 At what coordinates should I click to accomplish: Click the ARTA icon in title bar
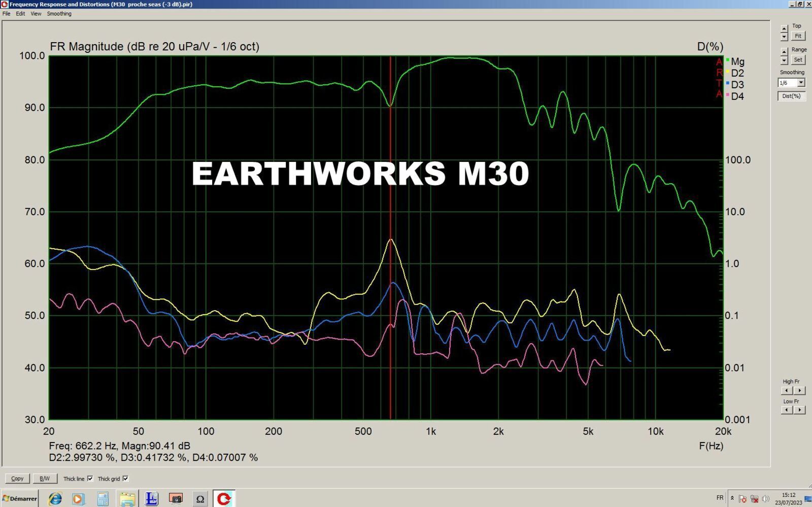pos(5,4)
